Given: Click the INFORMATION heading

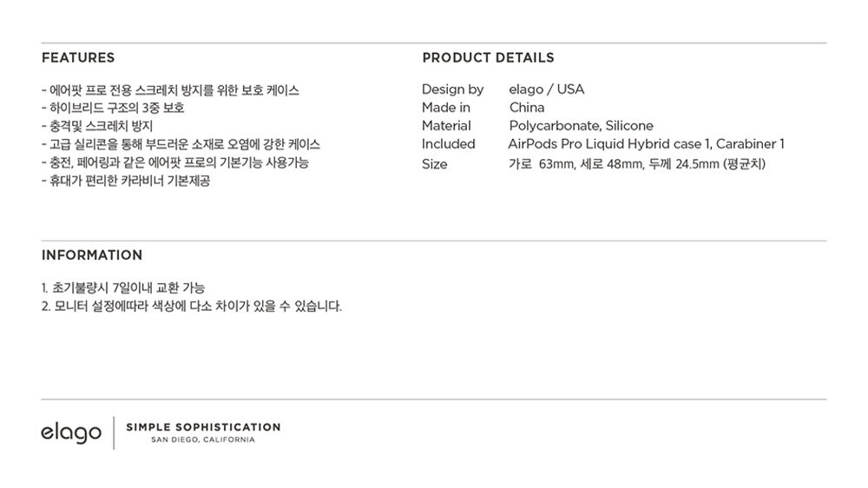Looking at the screenshot, I should (92, 255).
